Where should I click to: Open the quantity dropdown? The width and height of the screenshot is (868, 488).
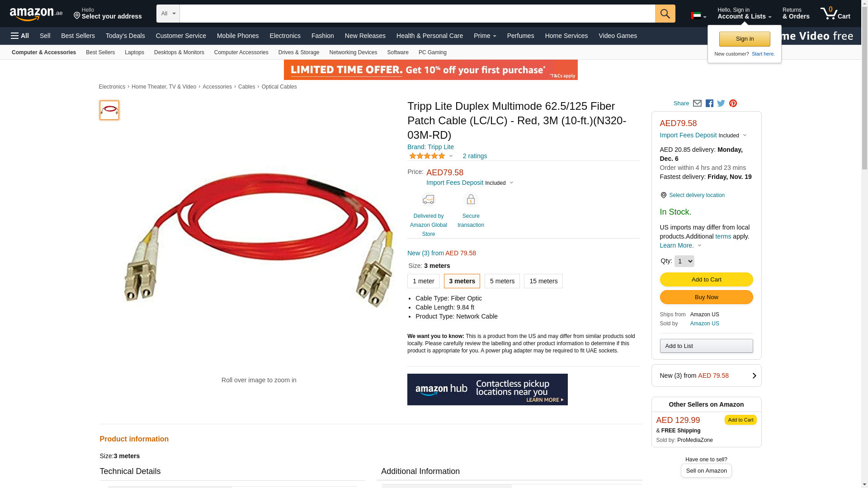(x=684, y=261)
